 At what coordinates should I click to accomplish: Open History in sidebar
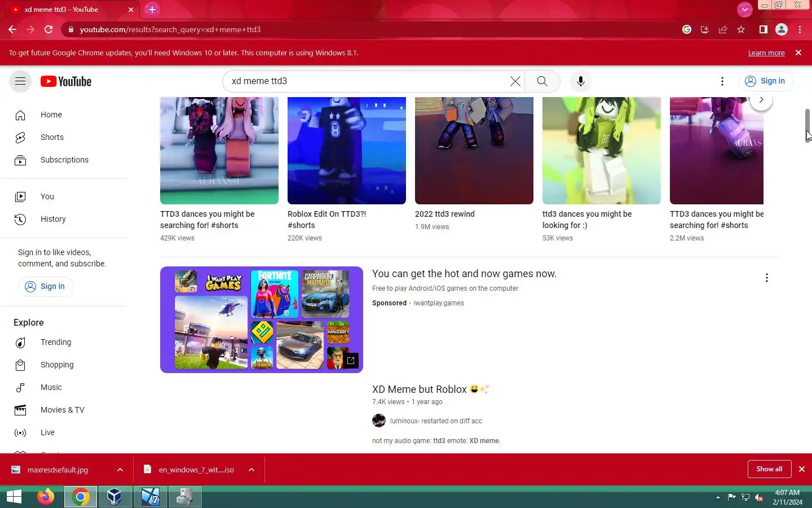tap(63, 219)
